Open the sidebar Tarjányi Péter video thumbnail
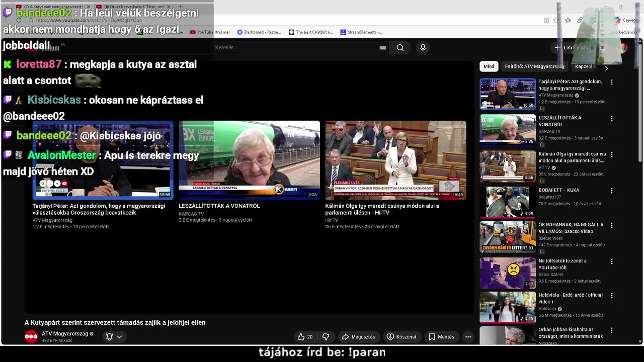Image resolution: width=644 pixels, height=362 pixels. [x=508, y=94]
